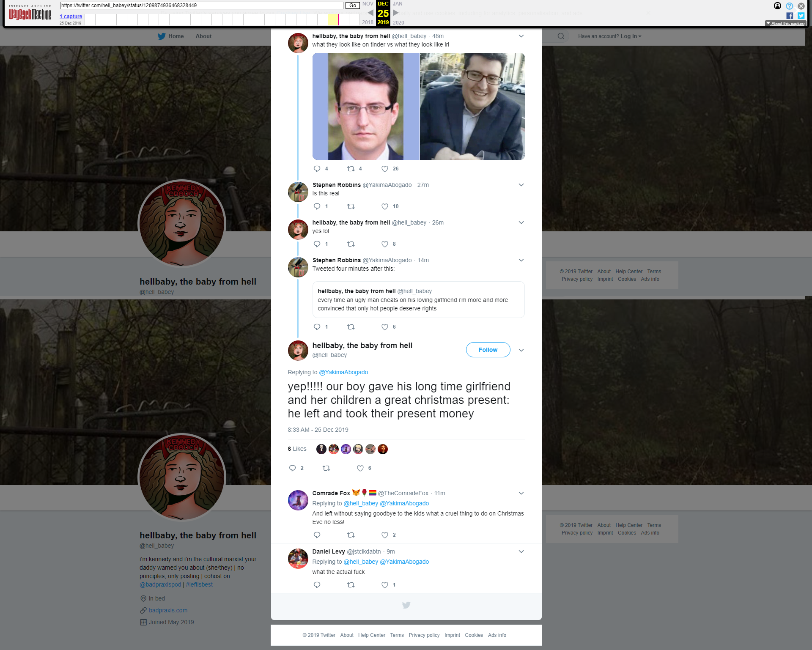Screen dimensions: 812x650
Task: Reply to 'Tweeted four minutes after' tweet
Action: coord(317,327)
